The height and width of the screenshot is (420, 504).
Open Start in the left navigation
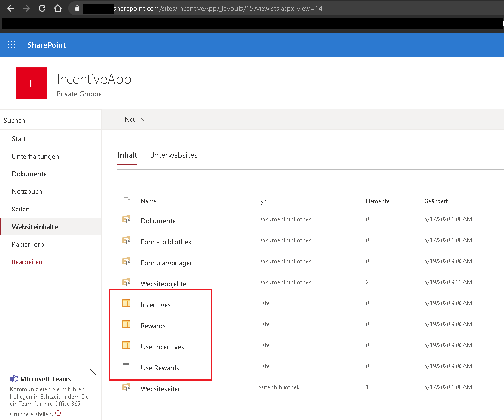[x=19, y=139]
